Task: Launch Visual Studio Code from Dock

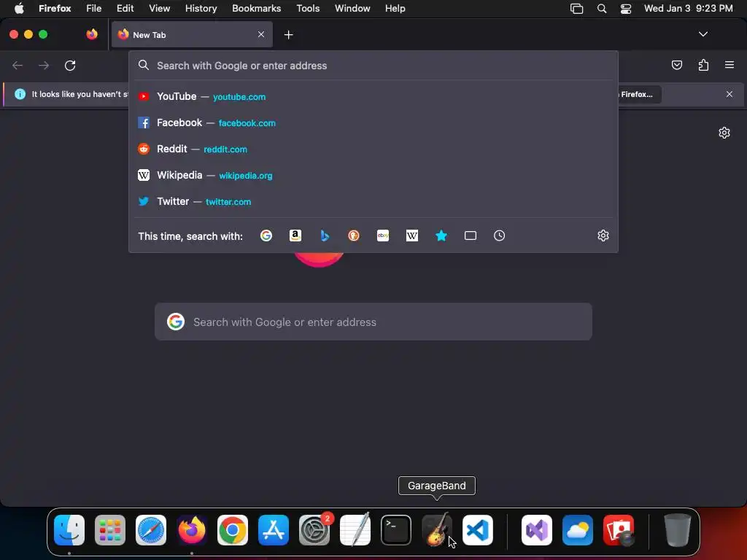Action: [x=478, y=530]
